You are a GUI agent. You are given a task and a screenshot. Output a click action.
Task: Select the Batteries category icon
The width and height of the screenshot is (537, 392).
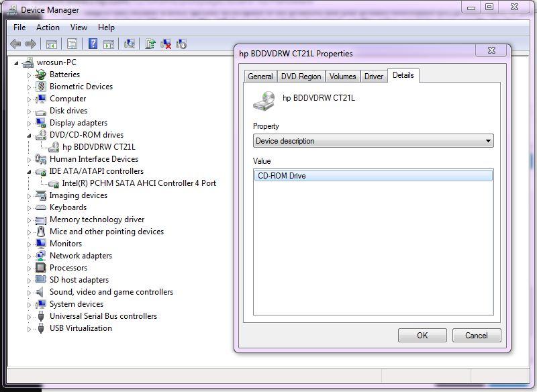(41, 75)
